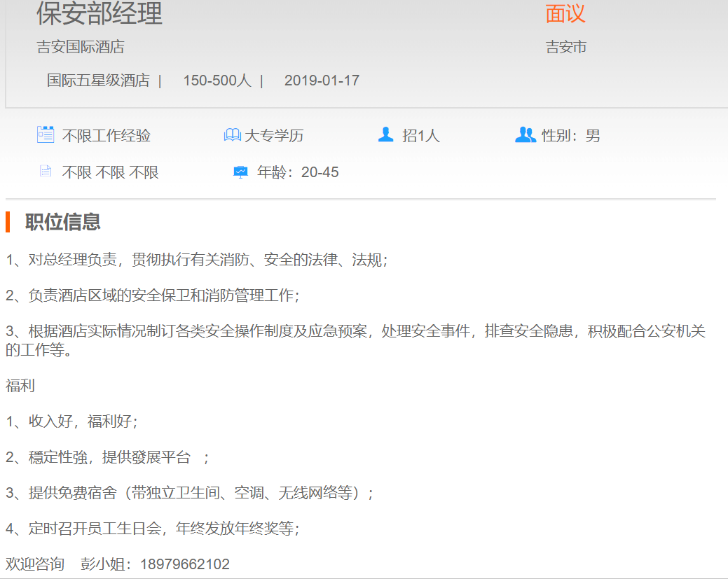Click the 福利 subheading

point(20,386)
